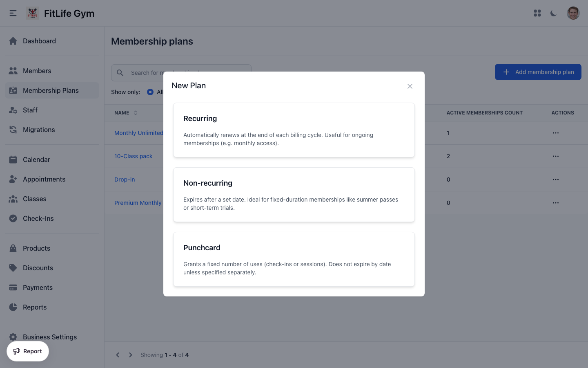
Task: Collapse the sidebar using the hamburger icon
Action: pyautogui.click(x=13, y=13)
